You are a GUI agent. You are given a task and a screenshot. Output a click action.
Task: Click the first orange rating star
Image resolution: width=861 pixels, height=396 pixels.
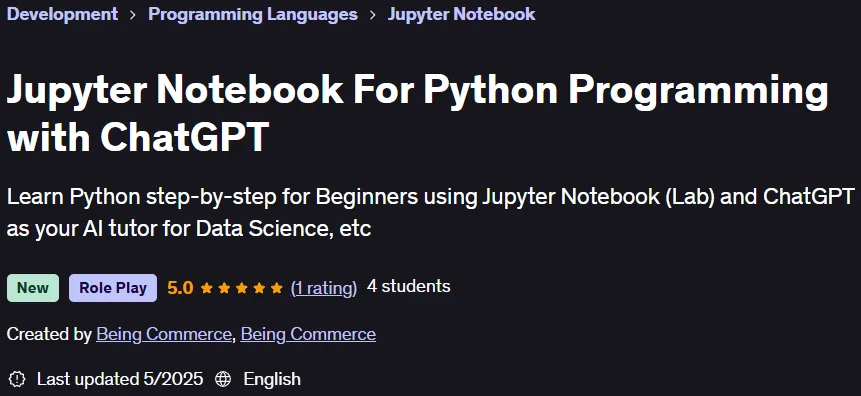[x=206, y=288]
